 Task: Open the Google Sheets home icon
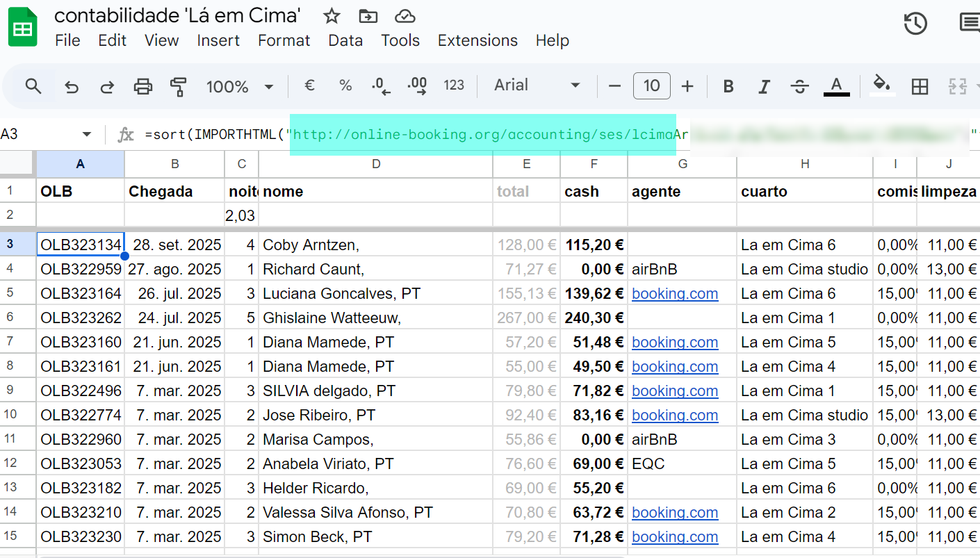(x=23, y=27)
